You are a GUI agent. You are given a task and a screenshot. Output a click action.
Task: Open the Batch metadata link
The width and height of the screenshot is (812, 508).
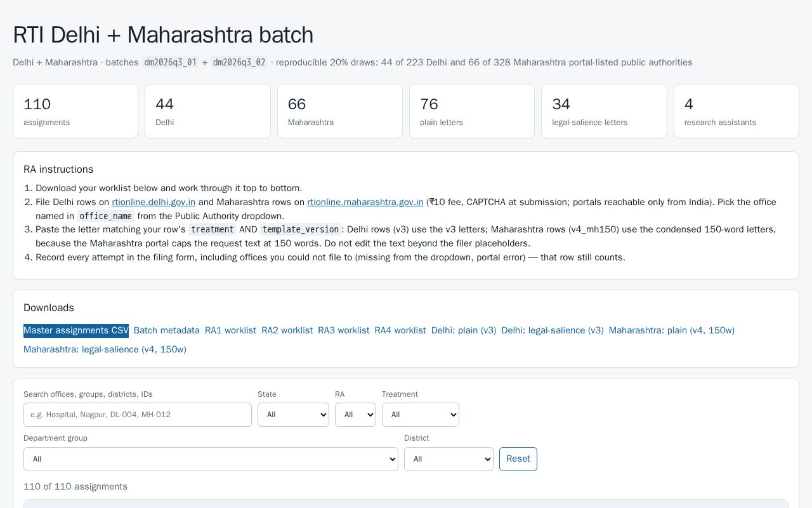click(x=167, y=330)
